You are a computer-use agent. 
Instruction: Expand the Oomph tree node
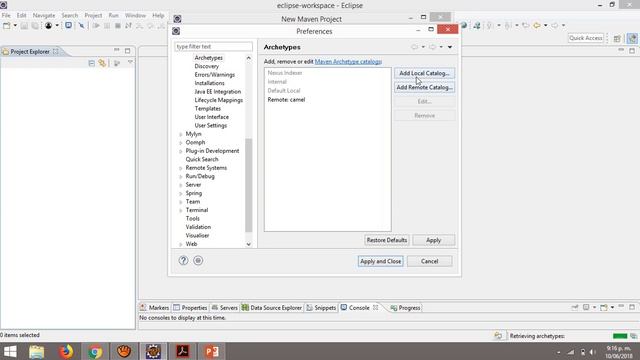click(x=181, y=143)
